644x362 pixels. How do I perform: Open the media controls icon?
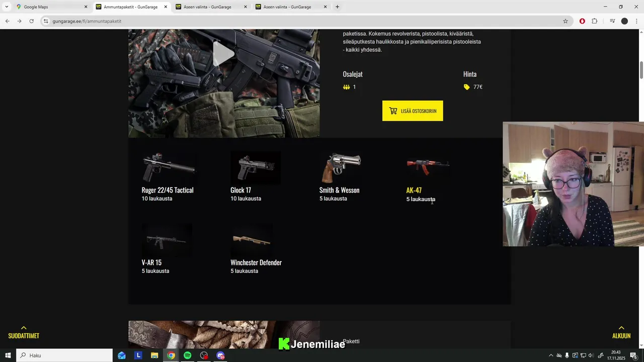pos(612,21)
